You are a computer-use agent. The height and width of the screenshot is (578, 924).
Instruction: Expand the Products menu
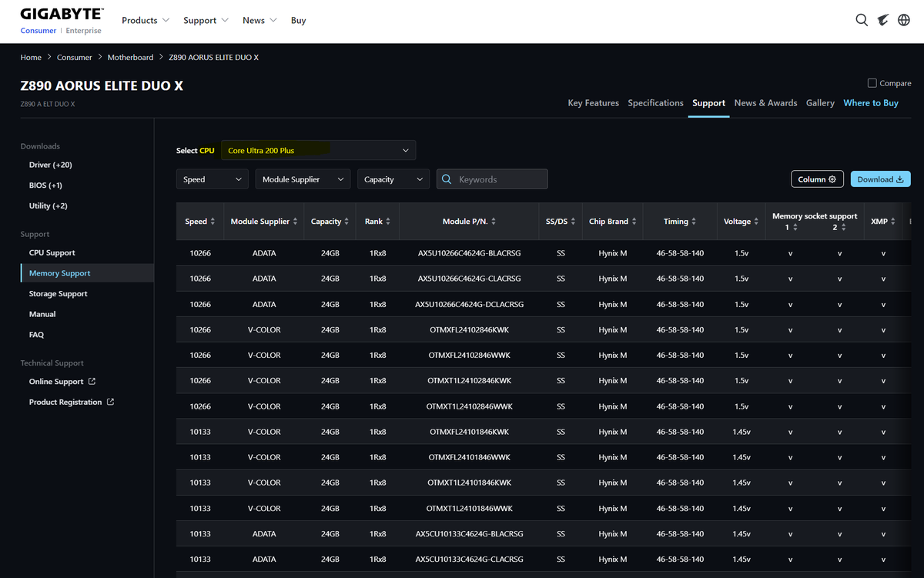pyautogui.click(x=145, y=20)
